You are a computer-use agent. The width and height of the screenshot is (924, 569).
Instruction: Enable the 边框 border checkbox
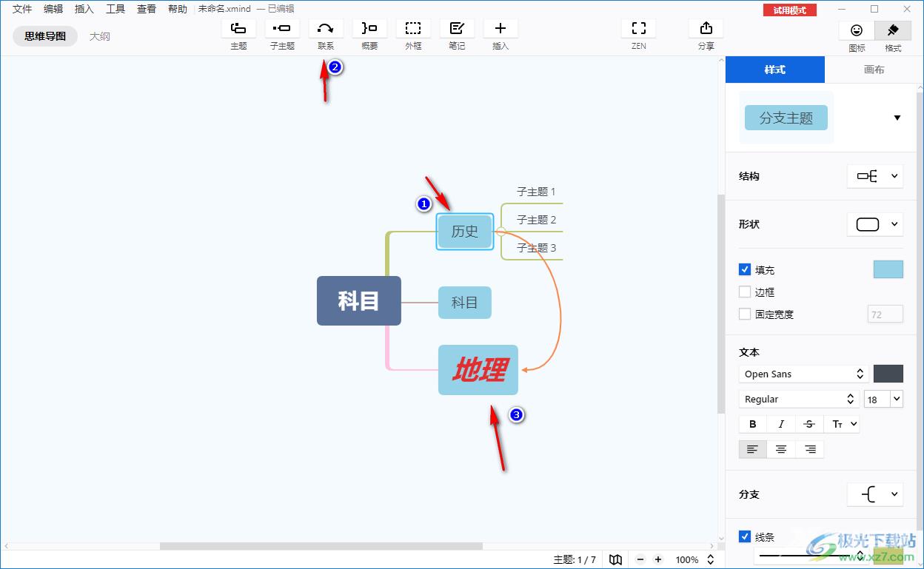pos(745,292)
